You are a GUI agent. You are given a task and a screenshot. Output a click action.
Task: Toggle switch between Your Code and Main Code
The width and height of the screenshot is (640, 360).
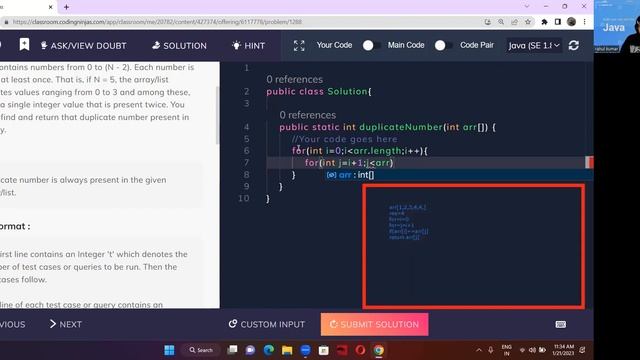click(370, 45)
